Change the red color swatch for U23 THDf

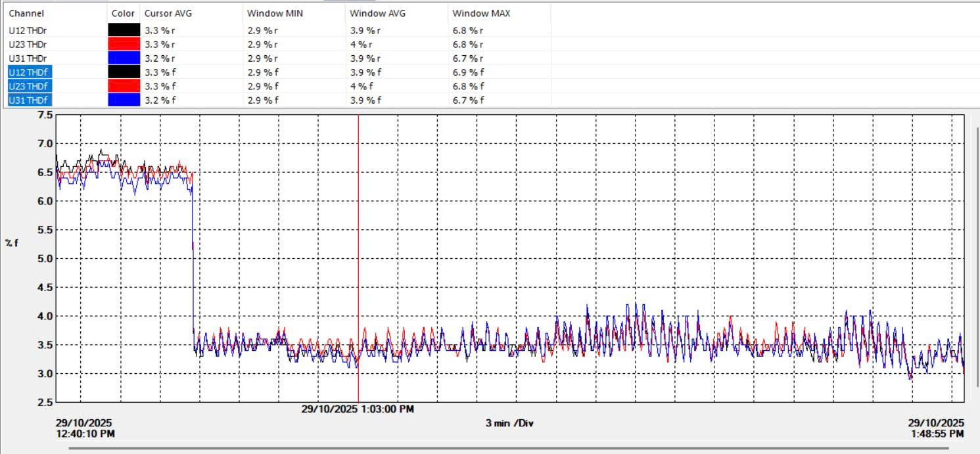[124, 86]
